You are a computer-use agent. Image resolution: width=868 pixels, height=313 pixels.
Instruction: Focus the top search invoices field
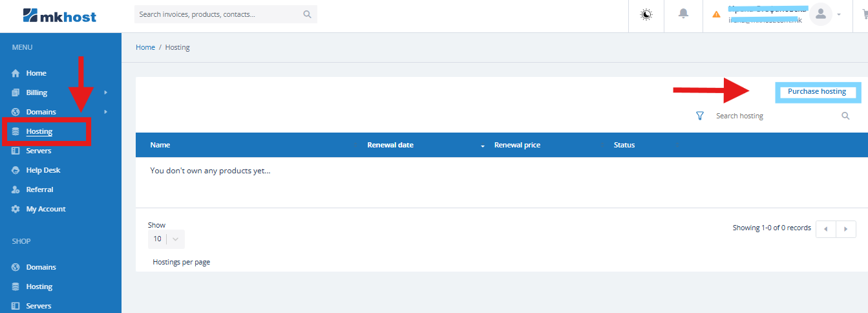click(226, 14)
